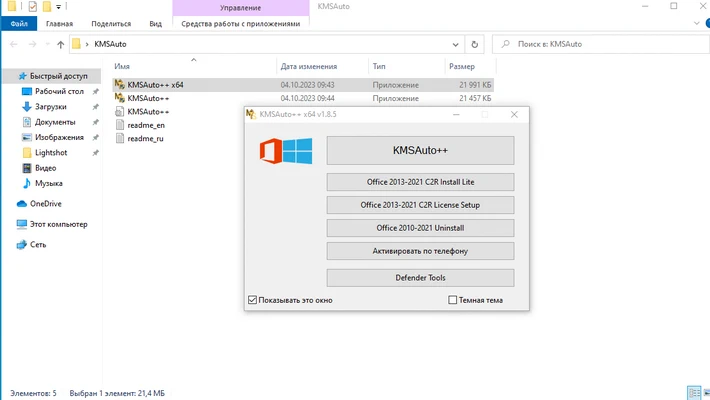The image size is (710, 400).
Task: Click the readme_en document icon
Action: [x=120, y=125]
